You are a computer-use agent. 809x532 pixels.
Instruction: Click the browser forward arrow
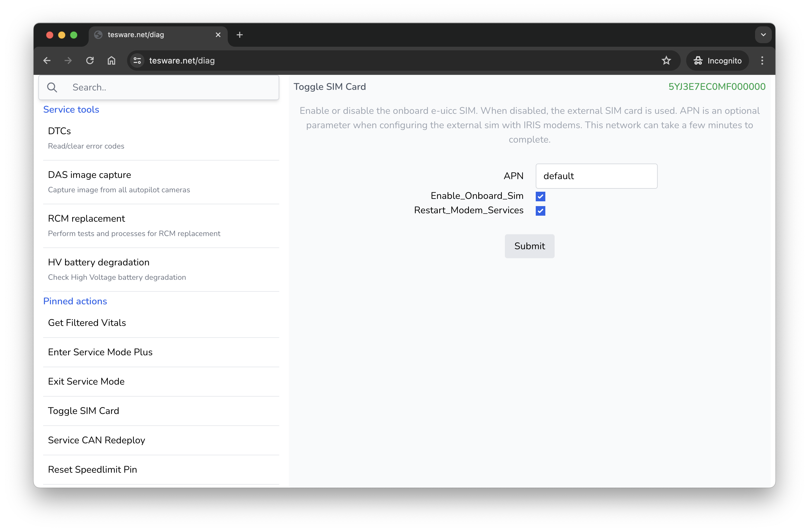click(x=68, y=61)
